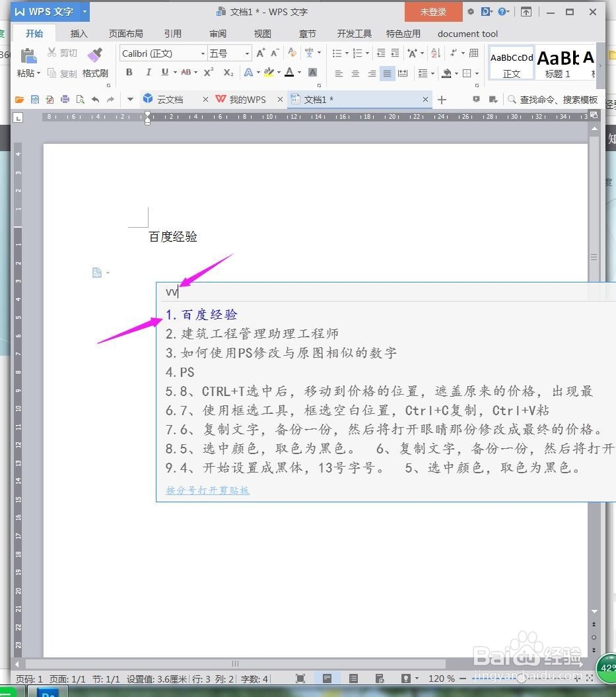
Task: Expand the font size dropdown
Action: point(247,53)
